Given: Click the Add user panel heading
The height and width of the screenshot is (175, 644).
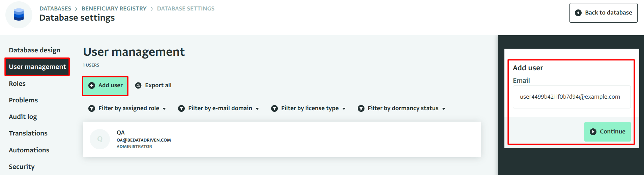Looking at the screenshot, I should pos(528,68).
